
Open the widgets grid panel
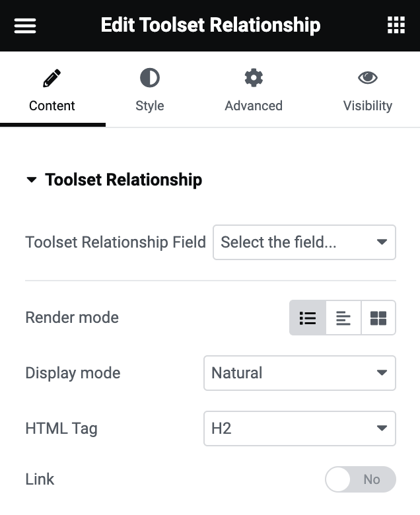[396, 26]
